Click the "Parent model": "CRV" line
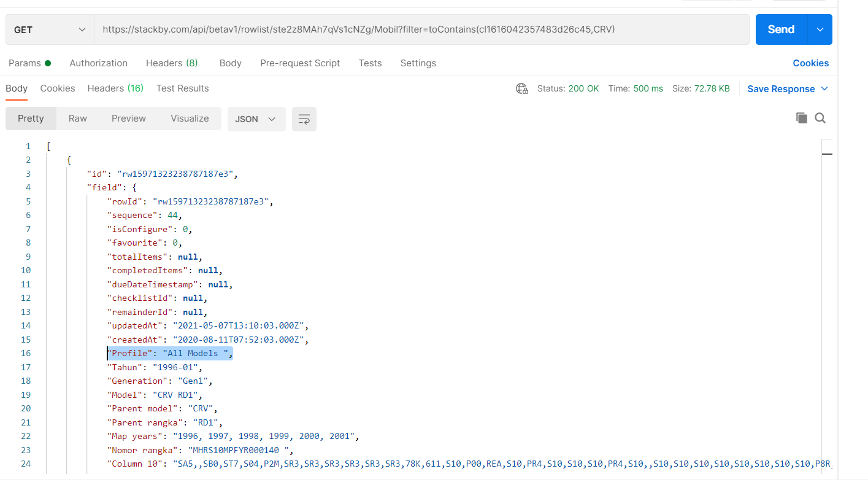 (163, 409)
